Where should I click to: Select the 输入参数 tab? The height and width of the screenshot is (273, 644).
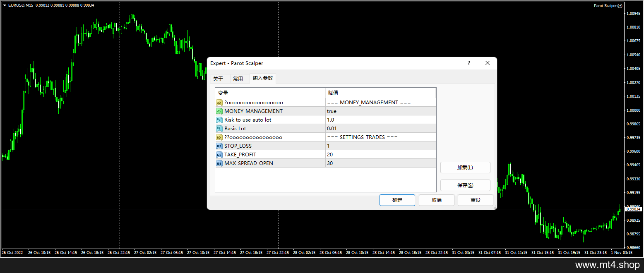(263, 78)
